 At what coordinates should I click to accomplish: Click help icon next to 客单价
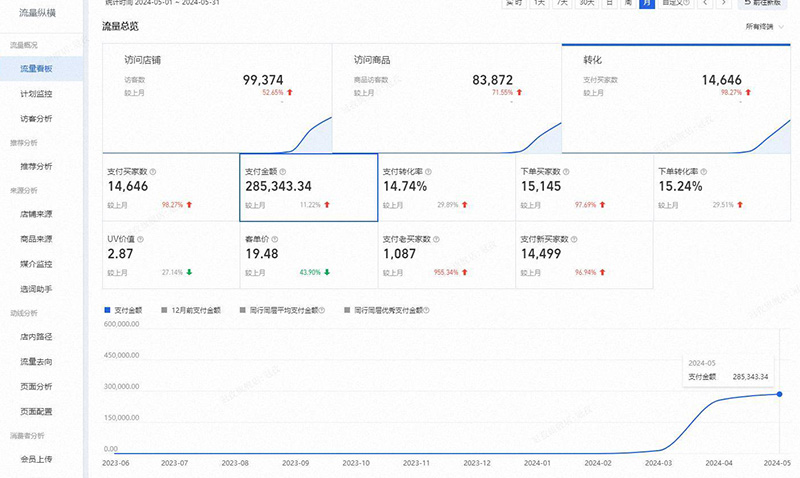pos(274,239)
